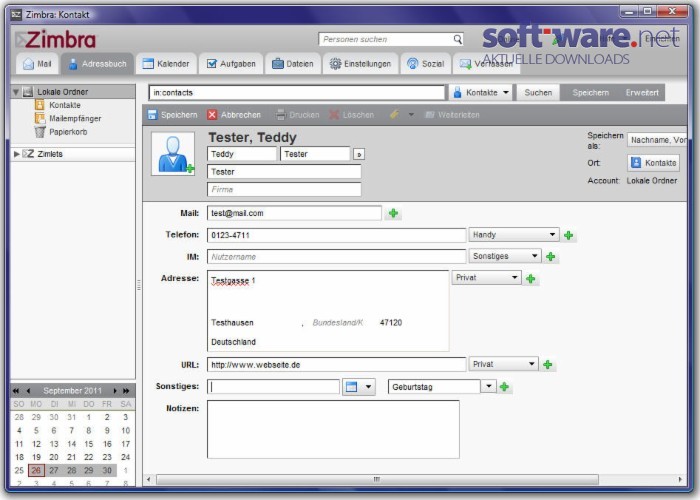Add another Mail field with plus icon
The height and width of the screenshot is (500, 700).
click(393, 213)
